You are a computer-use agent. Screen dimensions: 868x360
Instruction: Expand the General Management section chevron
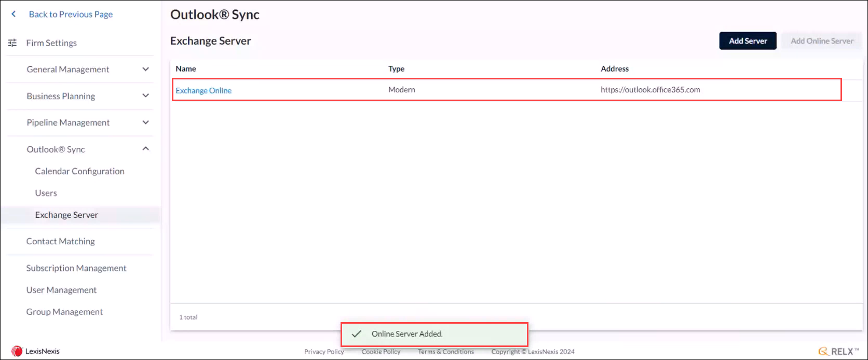click(x=146, y=69)
